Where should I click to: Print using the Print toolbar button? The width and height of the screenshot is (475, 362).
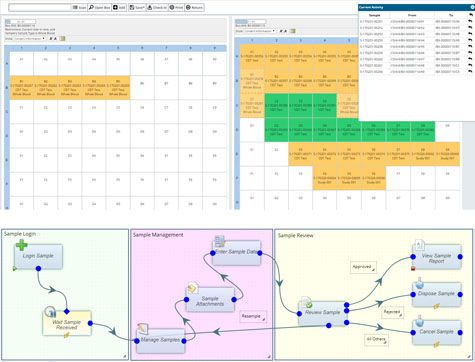point(176,7)
